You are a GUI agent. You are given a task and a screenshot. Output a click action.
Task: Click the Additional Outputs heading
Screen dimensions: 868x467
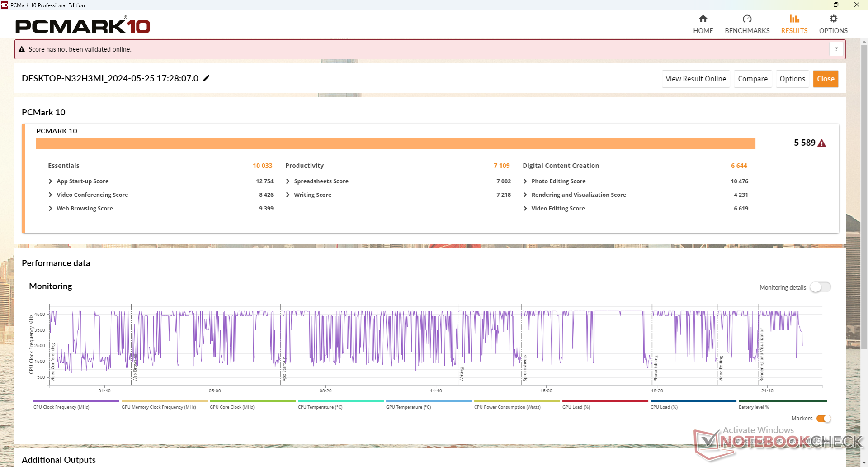(x=59, y=460)
